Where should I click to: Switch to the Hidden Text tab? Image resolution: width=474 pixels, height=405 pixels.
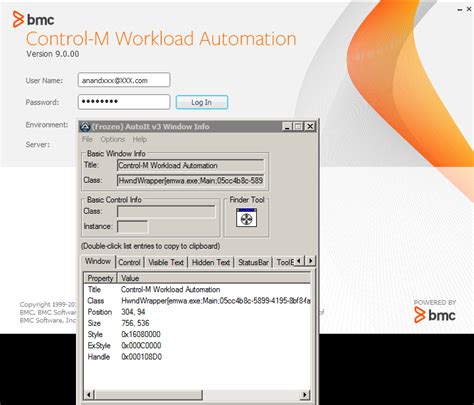[211, 262]
